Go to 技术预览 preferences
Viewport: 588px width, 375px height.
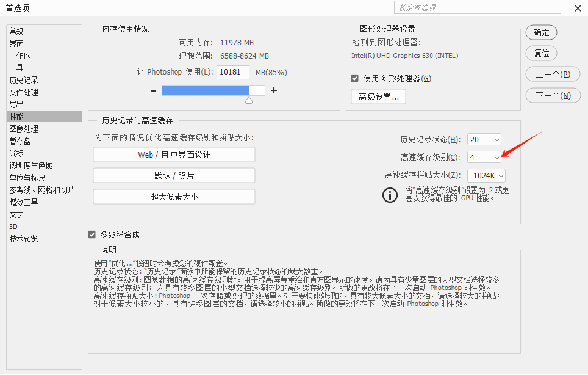pos(24,239)
